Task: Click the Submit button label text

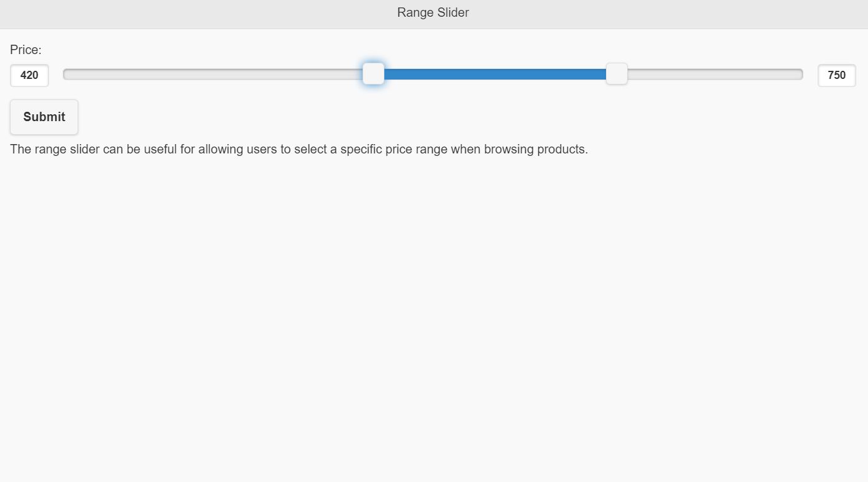Action: [43, 117]
